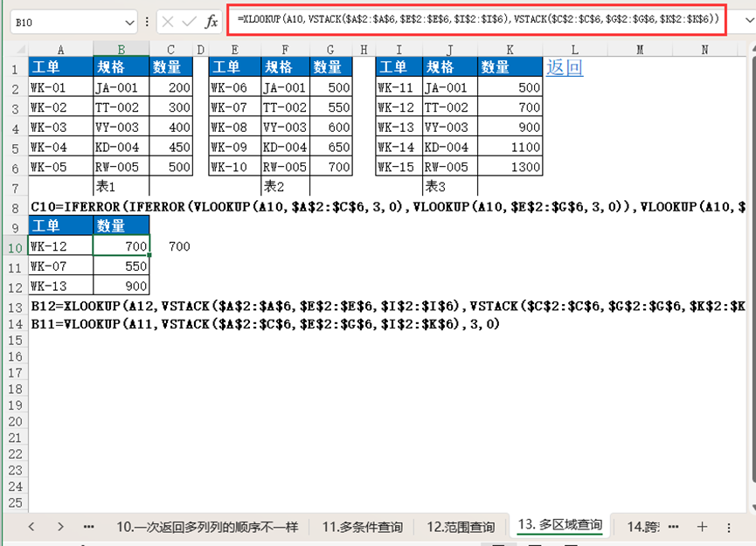The width and height of the screenshot is (756, 546).
Task: Click quantity cell 1100 in table 3
Action: click(510, 147)
